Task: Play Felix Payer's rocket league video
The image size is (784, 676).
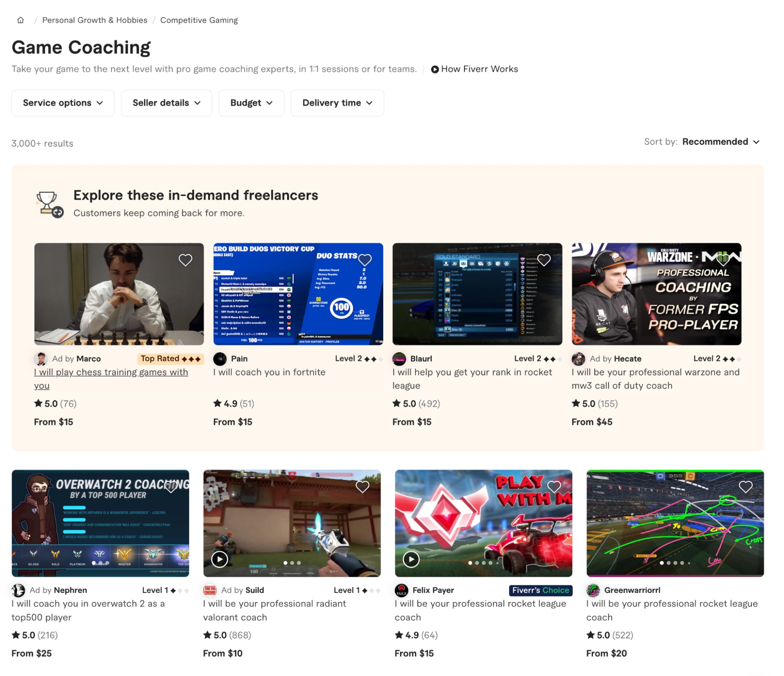Action: [x=411, y=559]
